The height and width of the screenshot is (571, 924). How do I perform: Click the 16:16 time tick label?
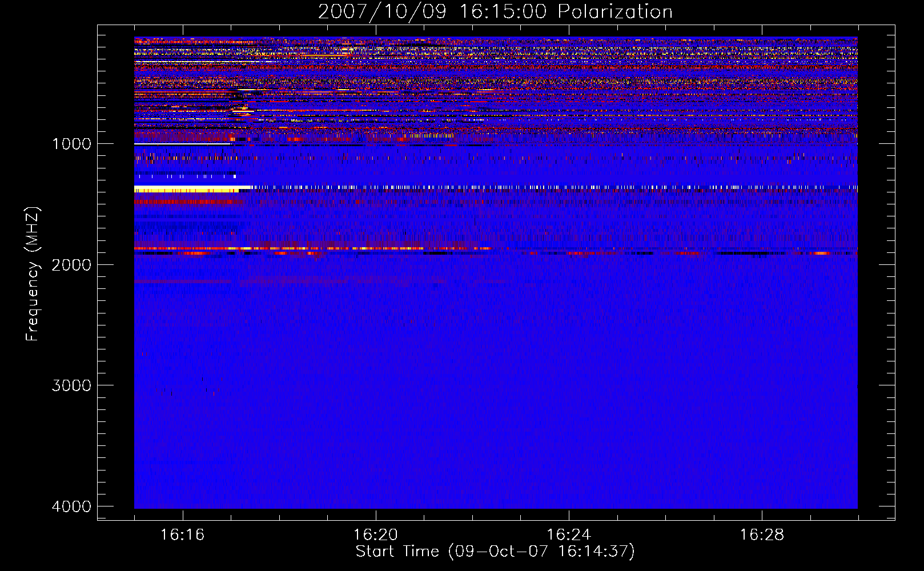point(182,535)
